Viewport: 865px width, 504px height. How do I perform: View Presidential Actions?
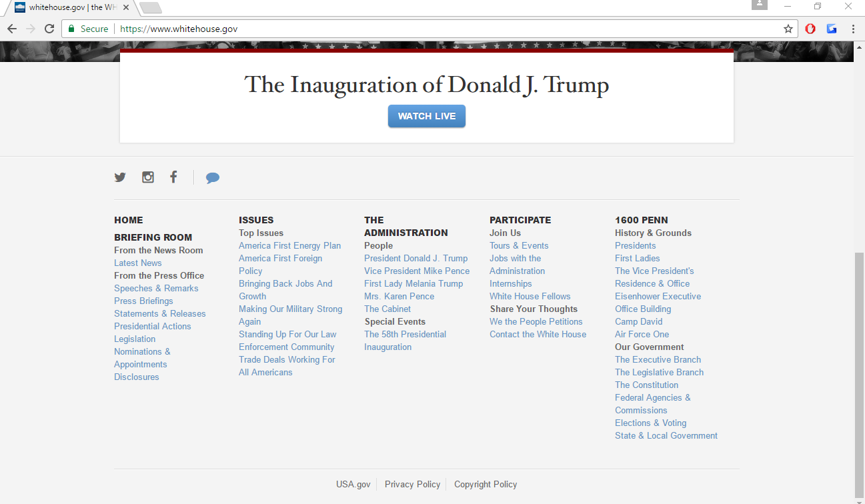pyautogui.click(x=153, y=326)
